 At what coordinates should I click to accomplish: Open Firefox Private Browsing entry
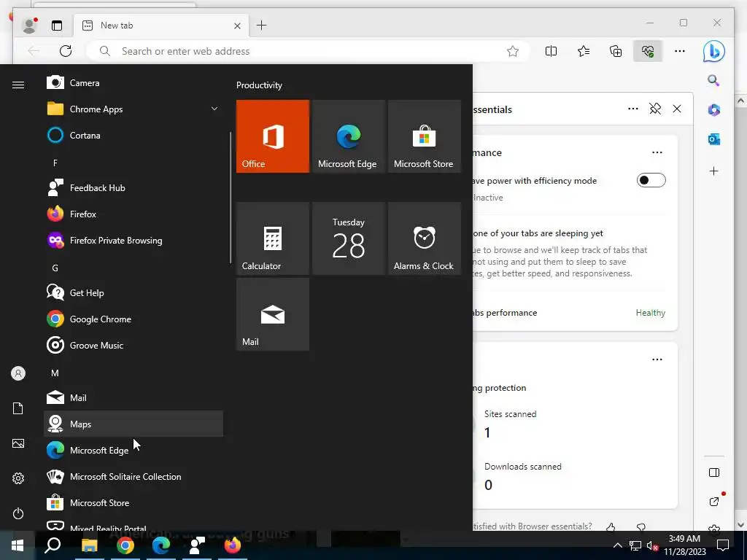(133, 240)
